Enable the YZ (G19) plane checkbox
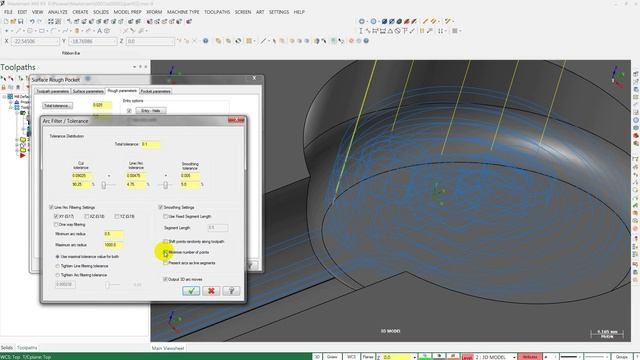This screenshot has height=360, width=640. 117,216
